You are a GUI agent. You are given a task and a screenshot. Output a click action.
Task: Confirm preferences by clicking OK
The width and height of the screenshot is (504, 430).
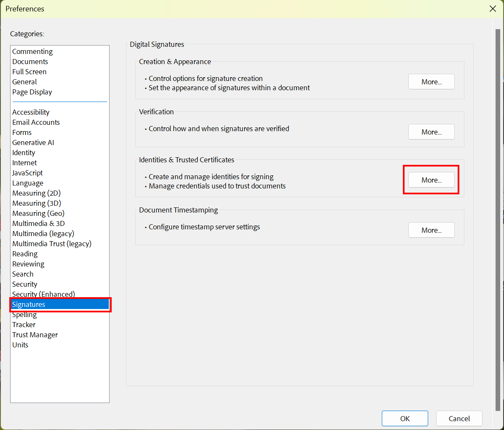tap(405, 418)
